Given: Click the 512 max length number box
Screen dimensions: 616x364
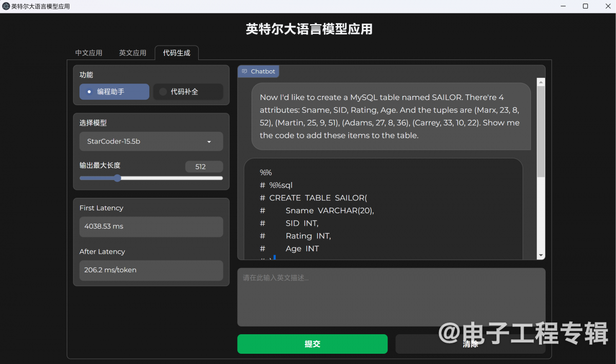Looking at the screenshot, I should point(204,167).
